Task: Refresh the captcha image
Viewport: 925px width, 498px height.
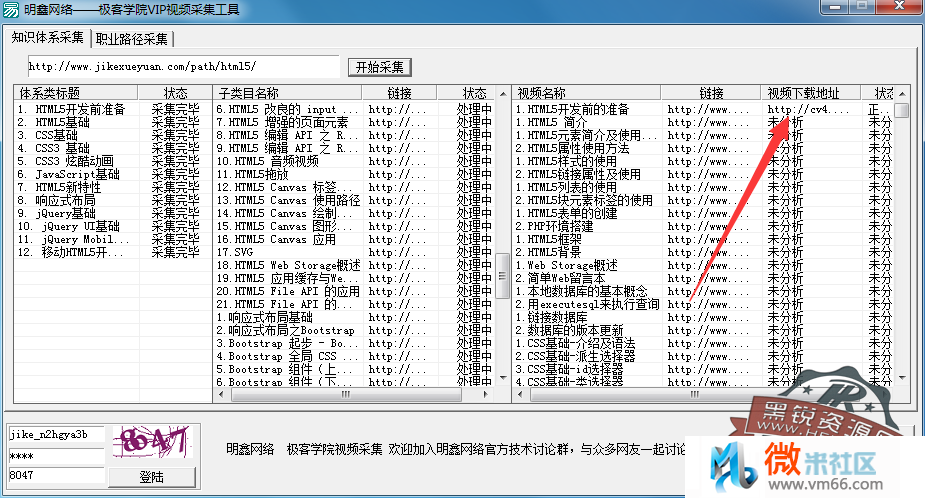Action: (x=152, y=442)
